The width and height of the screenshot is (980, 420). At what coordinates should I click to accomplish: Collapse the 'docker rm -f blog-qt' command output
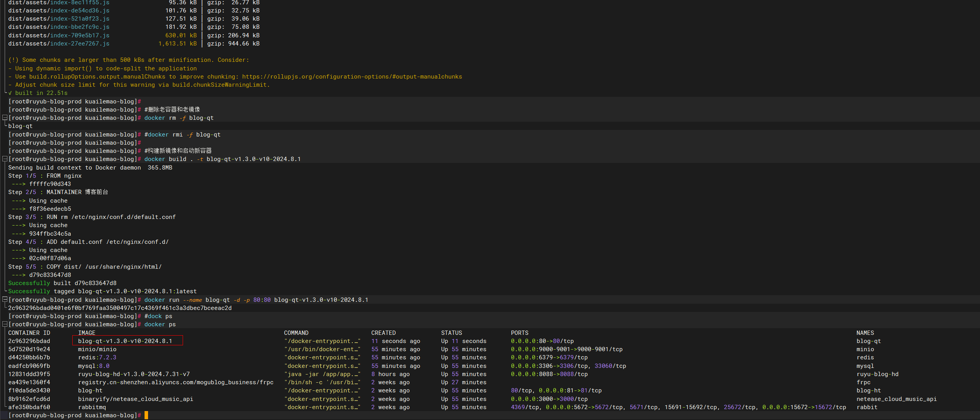5,117
